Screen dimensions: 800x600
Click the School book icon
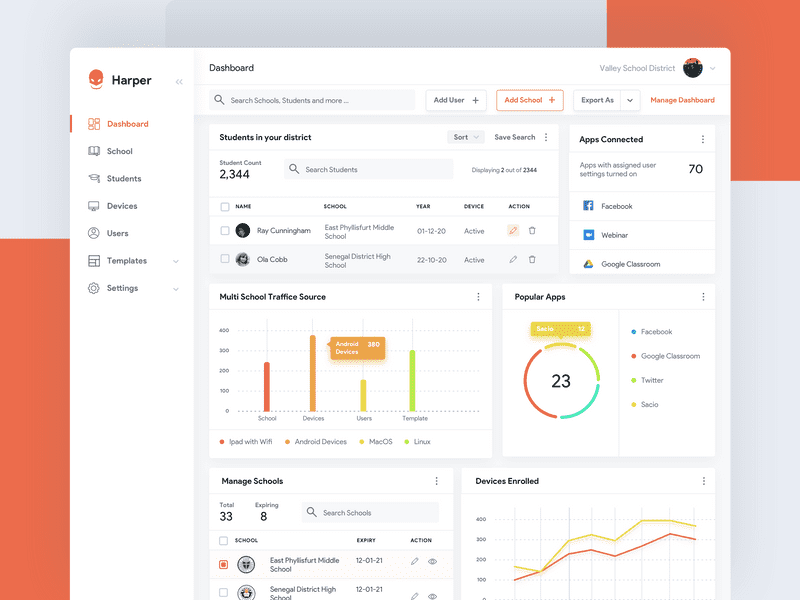(x=94, y=151)
